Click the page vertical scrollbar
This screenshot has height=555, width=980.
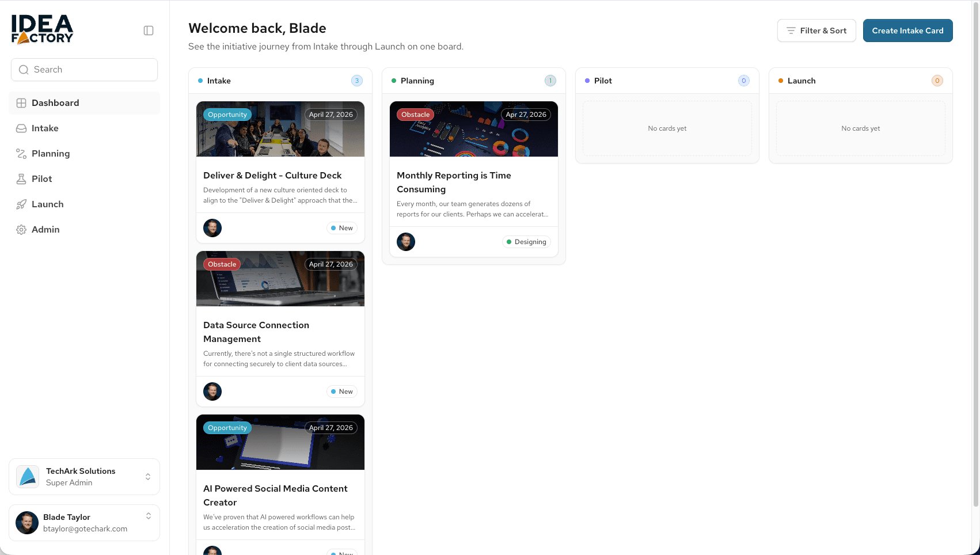tap(975, 253)
